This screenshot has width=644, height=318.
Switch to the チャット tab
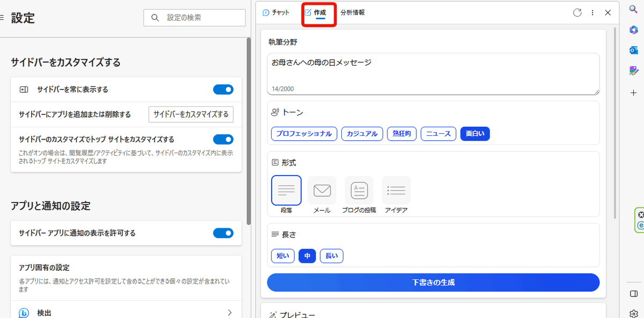point(276,12)
